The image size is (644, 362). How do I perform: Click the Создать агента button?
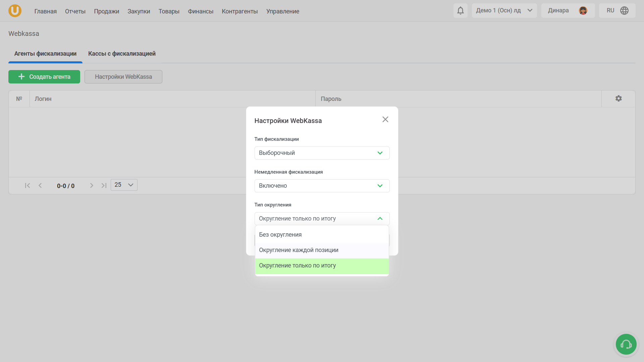44,77
